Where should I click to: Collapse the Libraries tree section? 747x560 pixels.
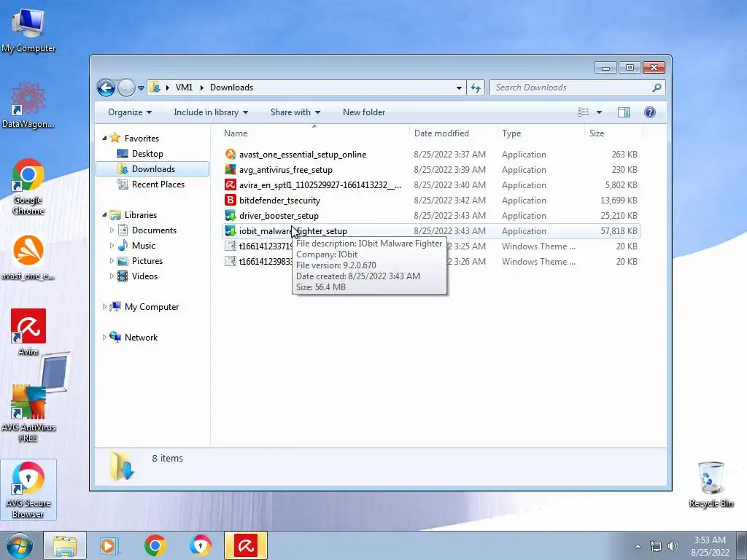[x=105, y=215]
